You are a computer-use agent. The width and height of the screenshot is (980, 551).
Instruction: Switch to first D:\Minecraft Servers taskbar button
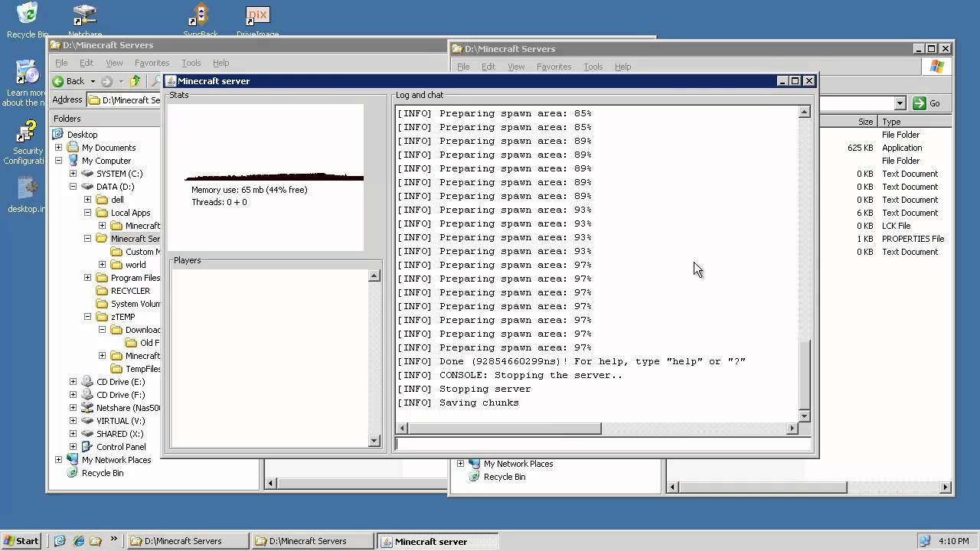[188, 541]
